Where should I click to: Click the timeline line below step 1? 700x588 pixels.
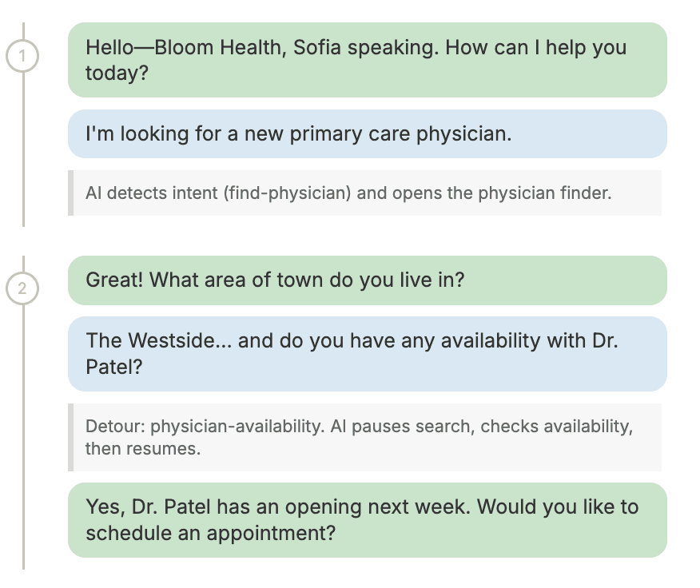click(23, 149)
